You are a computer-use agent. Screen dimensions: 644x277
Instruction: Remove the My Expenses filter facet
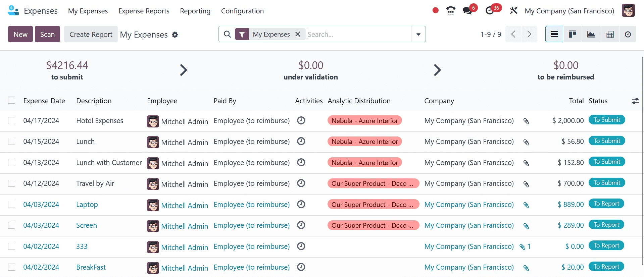click(298, 34)
